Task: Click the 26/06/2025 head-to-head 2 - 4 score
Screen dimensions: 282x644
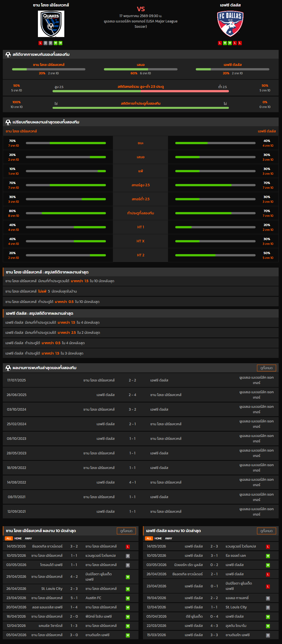Action: [x=132, y=395]
